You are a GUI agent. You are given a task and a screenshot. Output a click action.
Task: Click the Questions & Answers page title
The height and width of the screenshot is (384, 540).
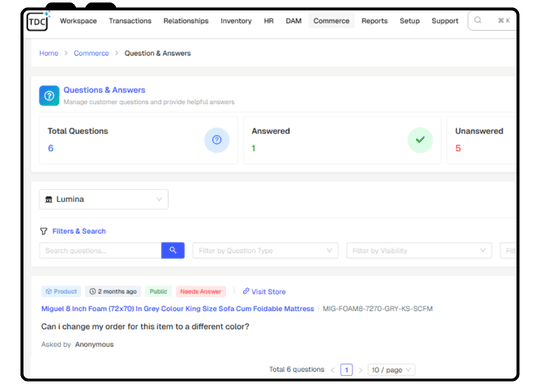104,90
